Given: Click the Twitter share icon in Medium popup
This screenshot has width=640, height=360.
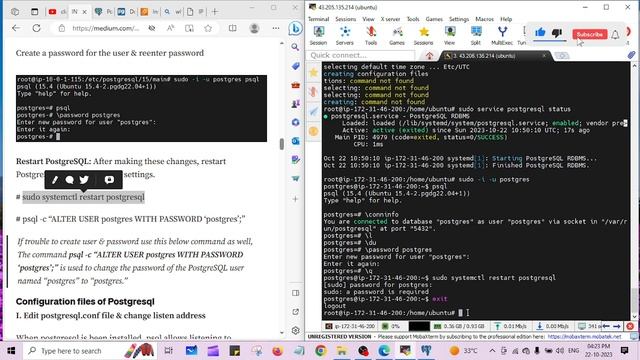Looking at the screenshot, I should pos(84,180).
